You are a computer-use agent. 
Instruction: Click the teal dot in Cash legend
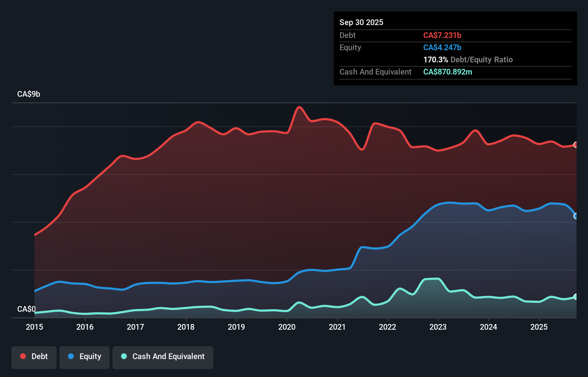pos(124,356)
